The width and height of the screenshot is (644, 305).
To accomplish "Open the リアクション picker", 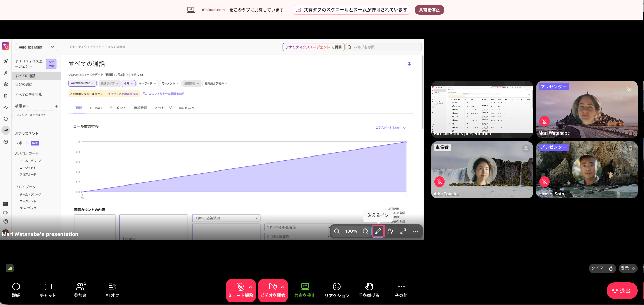I will pyautogui.click(x=337, y=290).
